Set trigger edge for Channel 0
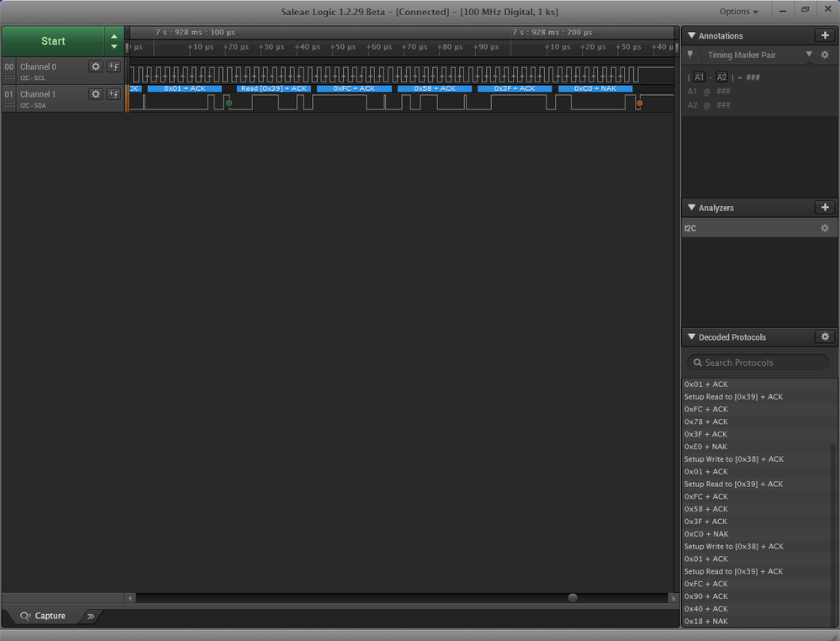The width and height of the screenshot is (840, 641). click(x=114, y=66)
